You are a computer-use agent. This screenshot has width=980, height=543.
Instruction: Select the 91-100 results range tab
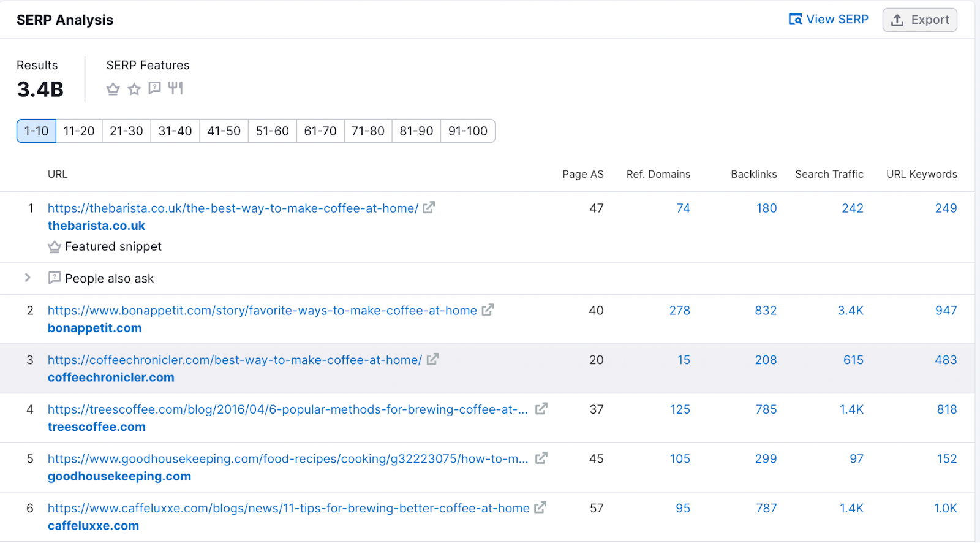(468, 131)
